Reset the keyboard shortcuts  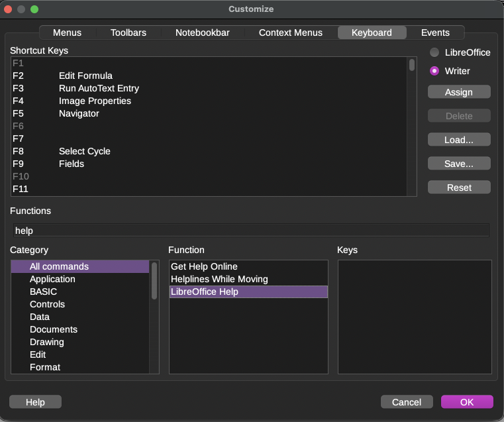pyautogui.click(x=459, y=187)
